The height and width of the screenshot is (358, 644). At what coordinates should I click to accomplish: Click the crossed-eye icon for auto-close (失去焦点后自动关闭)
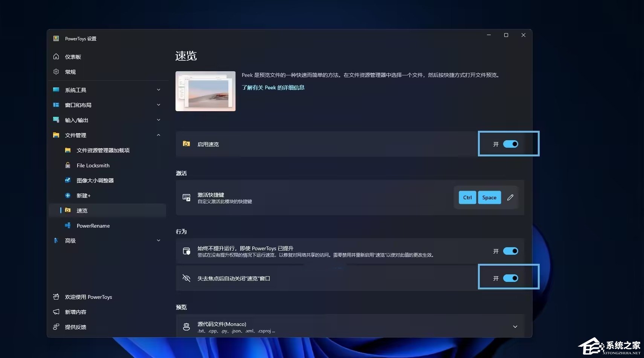point(186,278)
